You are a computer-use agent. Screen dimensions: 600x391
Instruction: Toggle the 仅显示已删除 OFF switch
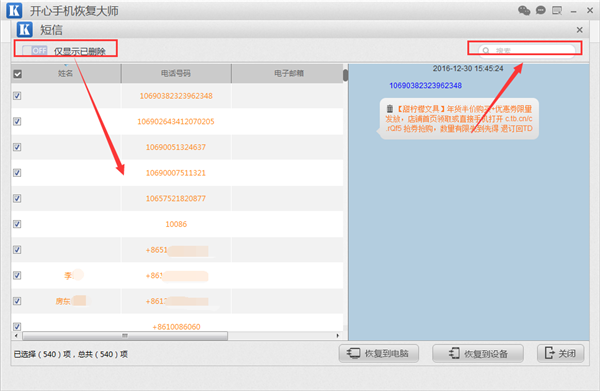pyautogui.click(x=35, y=51)
